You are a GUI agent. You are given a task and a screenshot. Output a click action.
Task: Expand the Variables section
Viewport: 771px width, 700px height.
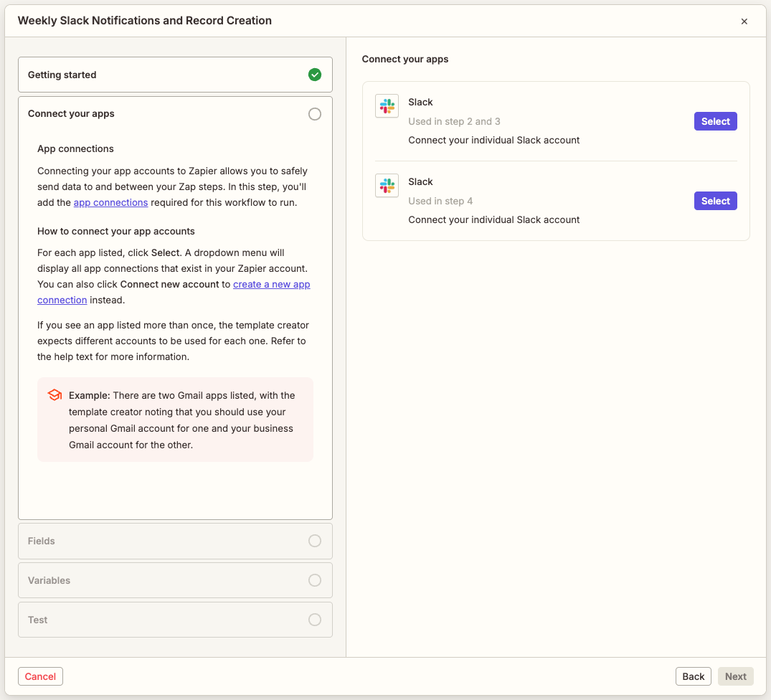click(x=175, y=580)
